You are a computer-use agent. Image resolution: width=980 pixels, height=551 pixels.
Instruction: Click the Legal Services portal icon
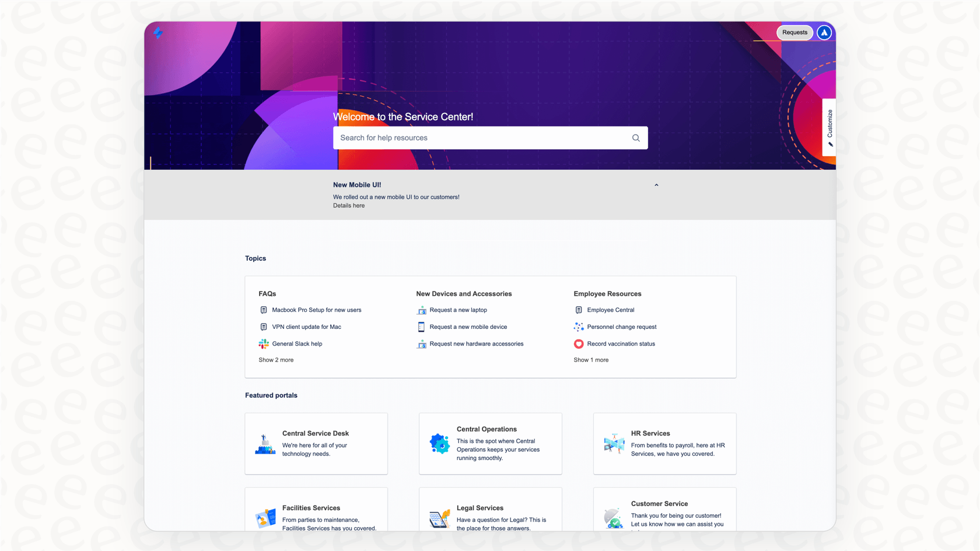click(439, 518)
